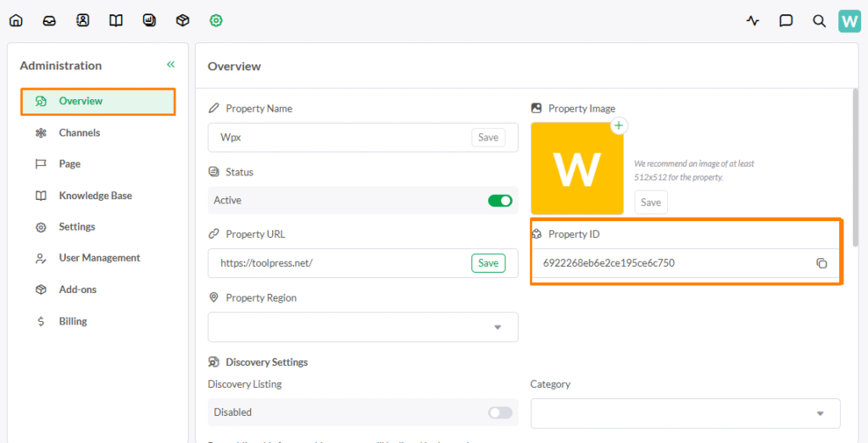Open the Inbox icon in top bar
868x443 pixels.
[x=49, y=21]
